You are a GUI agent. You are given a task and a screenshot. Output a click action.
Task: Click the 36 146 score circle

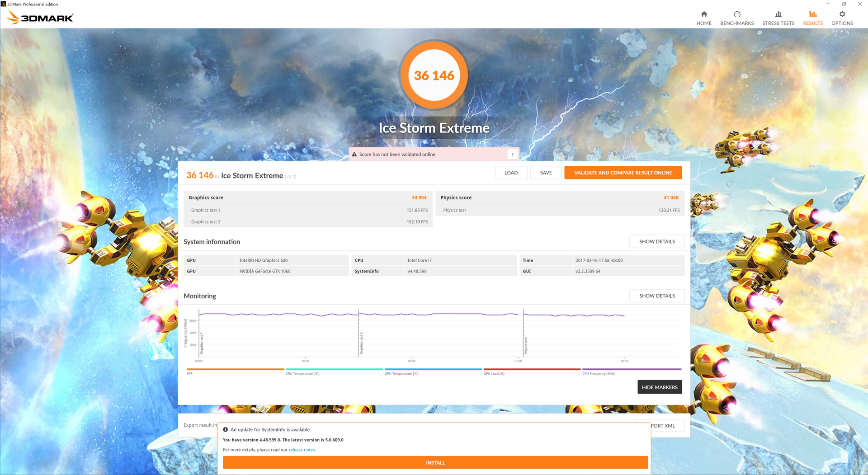click(x=434, y=75)
